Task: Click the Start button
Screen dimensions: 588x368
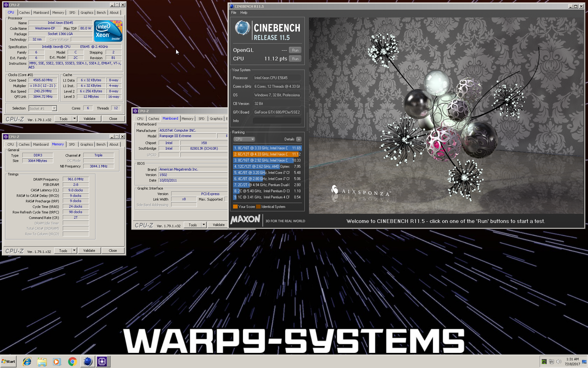Action: (9, 362)
